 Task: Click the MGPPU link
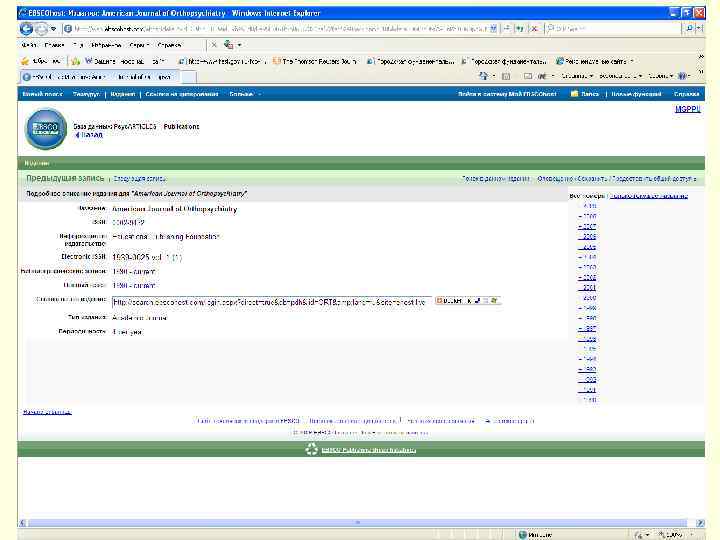tap(687, 109)
